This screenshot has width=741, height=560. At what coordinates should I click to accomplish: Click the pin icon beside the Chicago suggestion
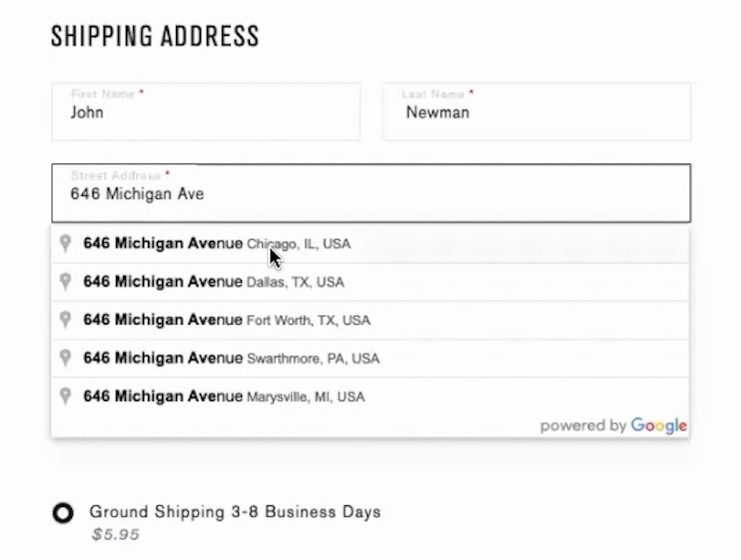66,243
